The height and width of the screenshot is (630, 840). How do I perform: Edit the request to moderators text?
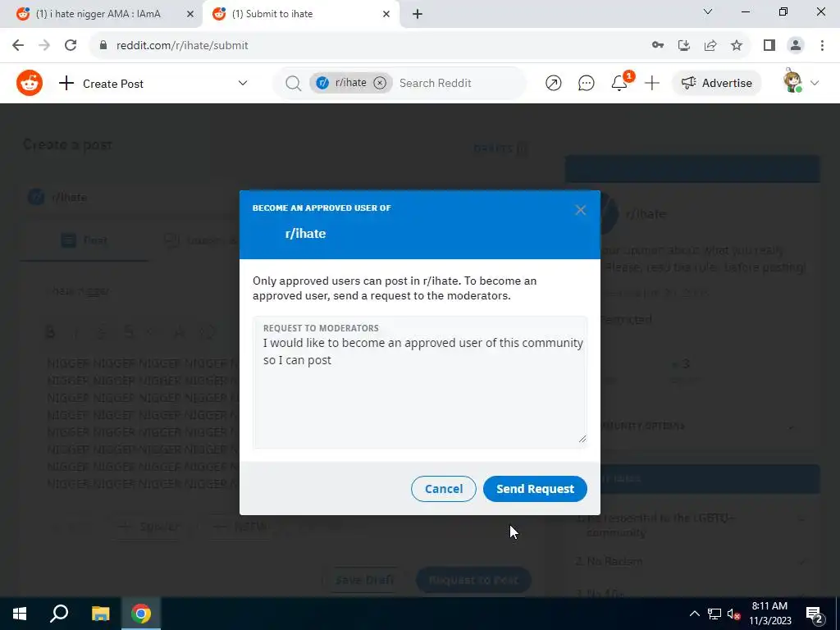click(420, 382)
